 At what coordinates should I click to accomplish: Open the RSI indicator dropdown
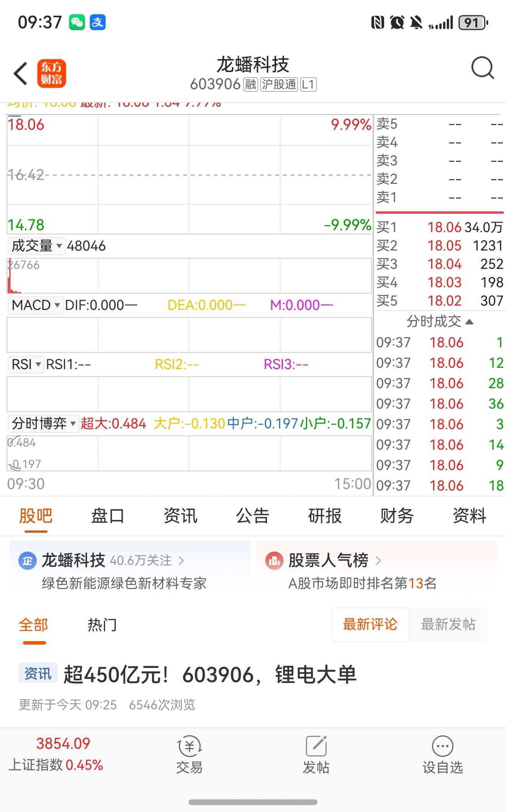click(26, 364)
